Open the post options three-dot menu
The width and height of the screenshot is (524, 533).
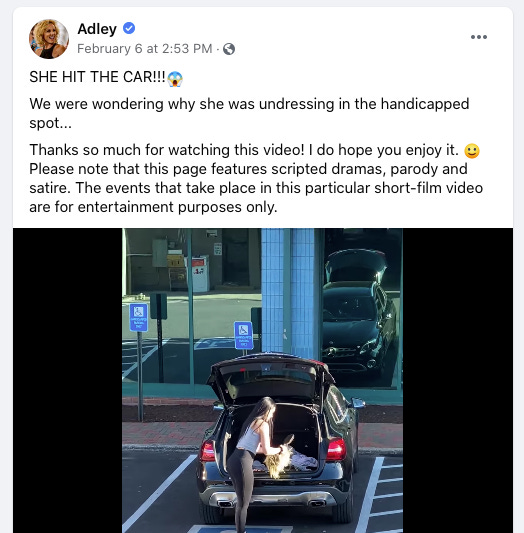pos(479,37)
